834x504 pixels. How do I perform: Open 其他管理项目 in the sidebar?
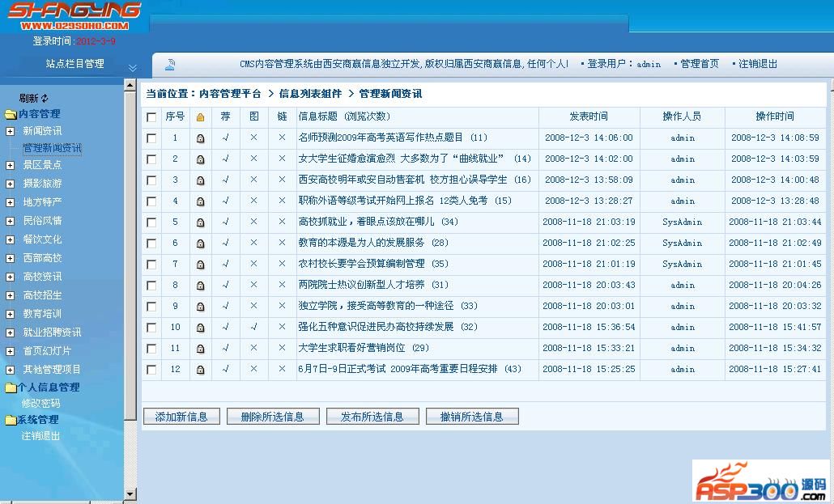pos(52,370)
